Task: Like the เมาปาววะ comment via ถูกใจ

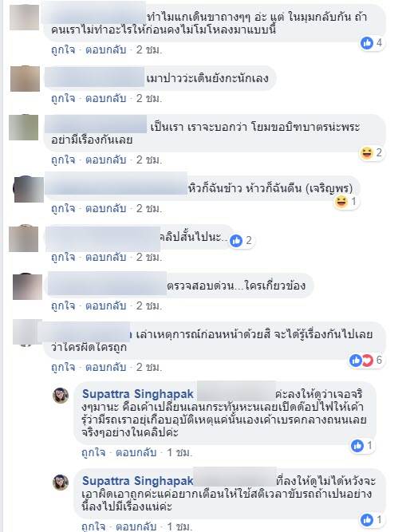Action: point(63,98)
